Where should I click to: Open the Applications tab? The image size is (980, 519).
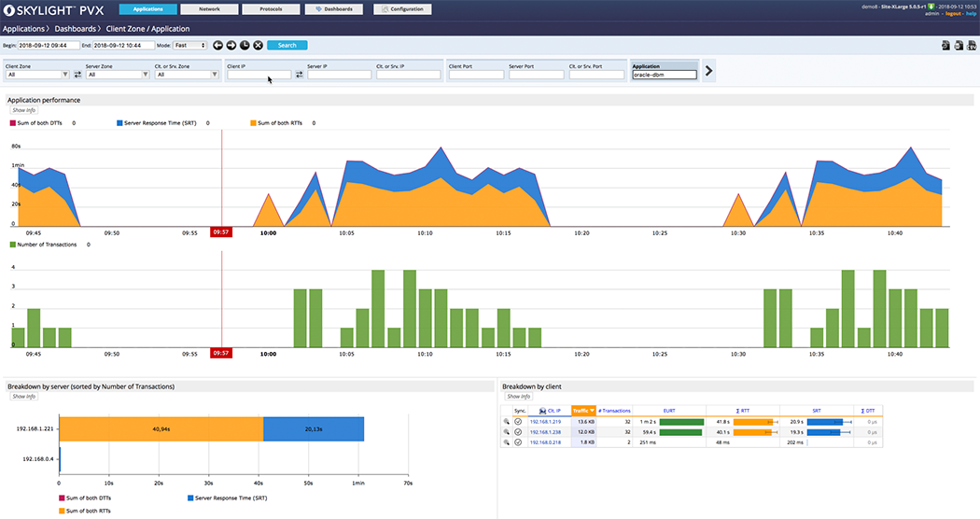click(x=147, y=9)
